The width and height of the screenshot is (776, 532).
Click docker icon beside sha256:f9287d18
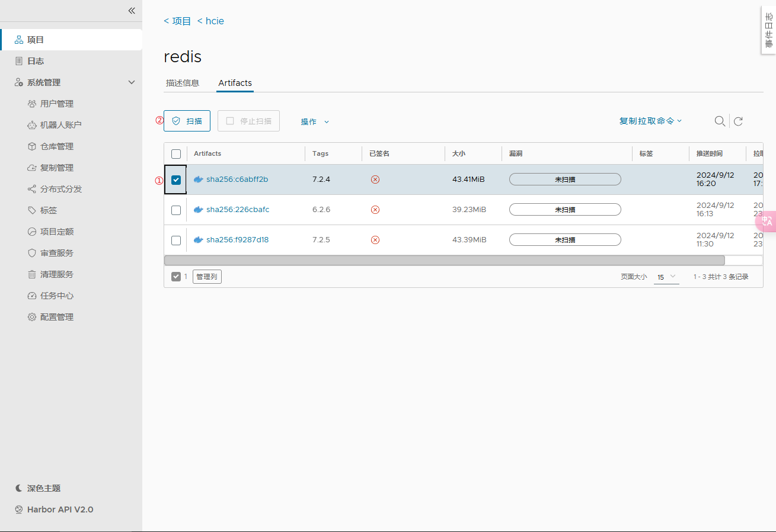(x=199, y=240)
